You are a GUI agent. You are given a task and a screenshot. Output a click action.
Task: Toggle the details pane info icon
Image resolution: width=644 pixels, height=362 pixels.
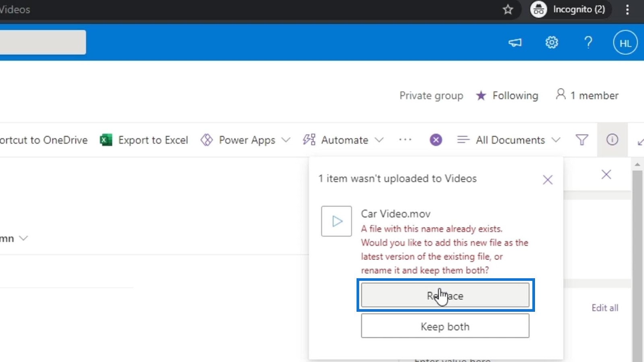tap(612, 140)
